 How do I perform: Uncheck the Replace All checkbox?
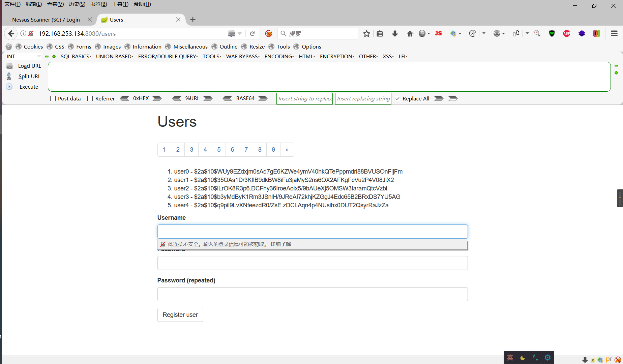[x=397, y=98]
